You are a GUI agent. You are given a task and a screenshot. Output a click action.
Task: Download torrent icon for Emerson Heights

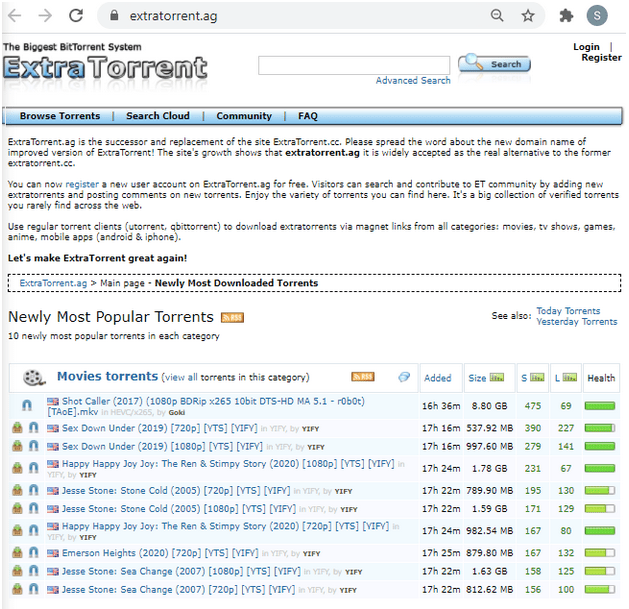17,553
